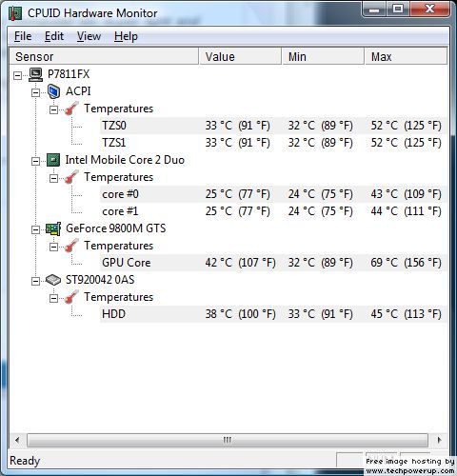Collapse the P7811FX root node
Screen dimensions: 457x476
pos(17,75)
